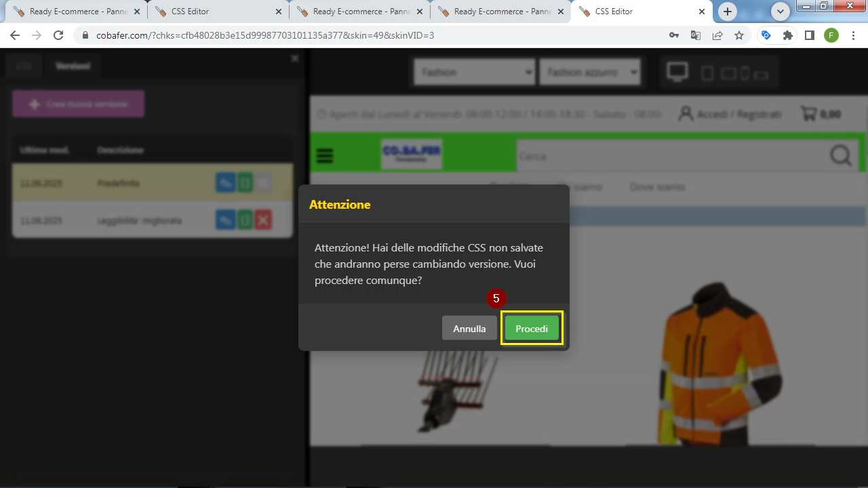Image resolution: width=868 pixels, height=488 pixels.
Task: Open the Fashion azzurro variant dropdown
Action: coord(590,72)
